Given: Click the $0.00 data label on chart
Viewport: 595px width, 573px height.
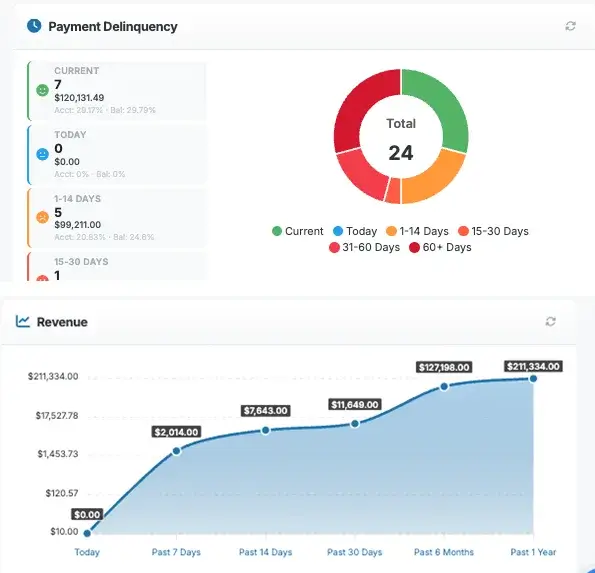Looking at the screenshot, I should pos(87,515).
